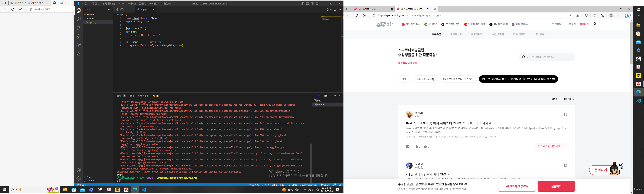The image size is (644, 194).
Task: Open Edge Collections icon
Action: (x=603, y=15)
